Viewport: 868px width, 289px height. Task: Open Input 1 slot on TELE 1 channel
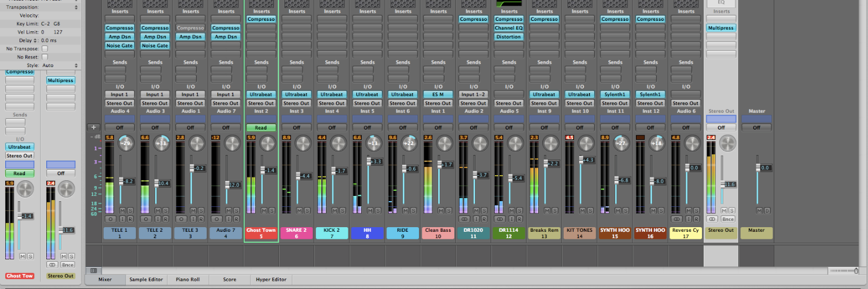pos(120,94)
